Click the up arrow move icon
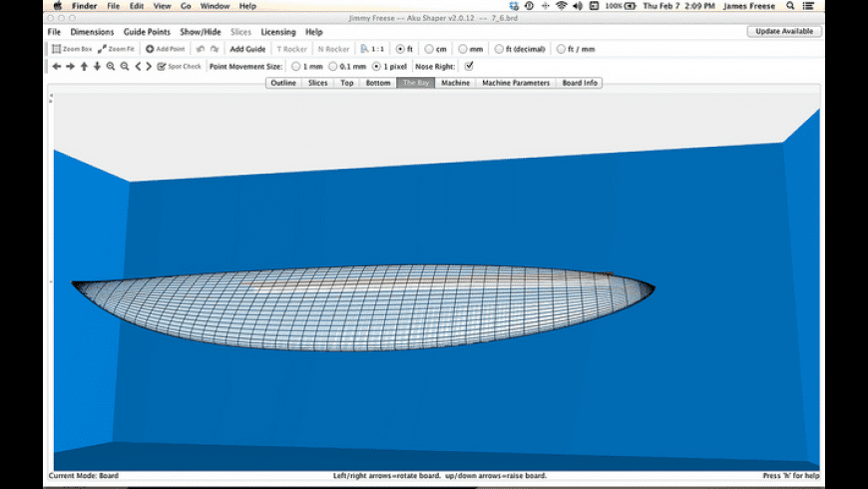 pos(84,67)
